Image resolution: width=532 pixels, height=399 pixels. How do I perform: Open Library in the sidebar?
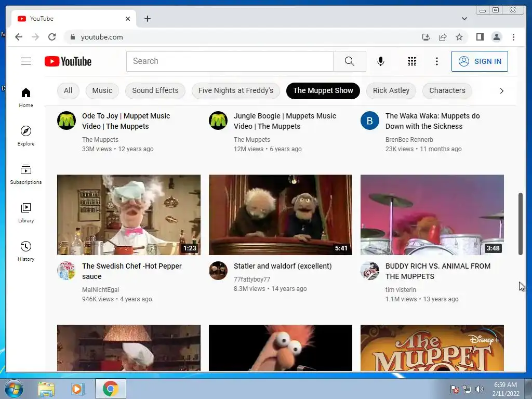coord(26,212)
